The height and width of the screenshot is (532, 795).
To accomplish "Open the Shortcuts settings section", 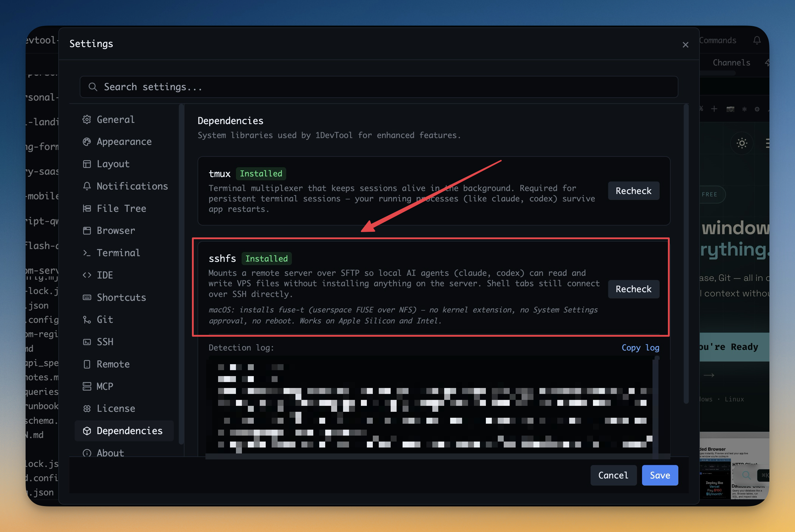I will coord(121,297).
